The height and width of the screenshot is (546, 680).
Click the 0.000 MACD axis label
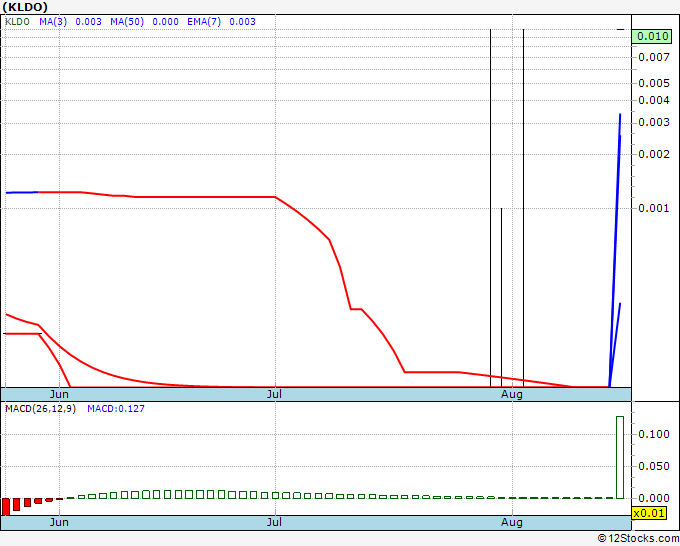[654, 498]
